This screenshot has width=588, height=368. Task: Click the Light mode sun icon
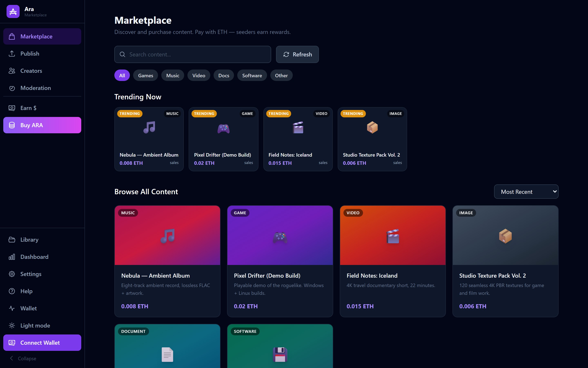(12, 325)
